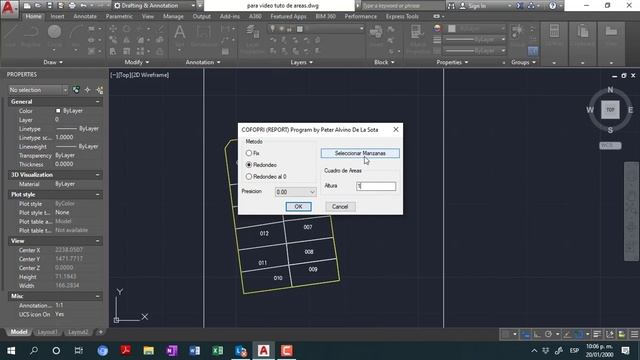This screenshot has width=640, height=360.
Task: Cancel the COFOPRI report dialog
Action: tap(340, 207)
